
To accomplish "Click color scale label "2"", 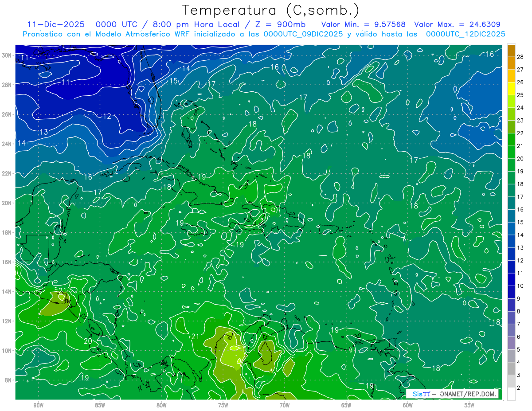I will (x=519, y=388).
